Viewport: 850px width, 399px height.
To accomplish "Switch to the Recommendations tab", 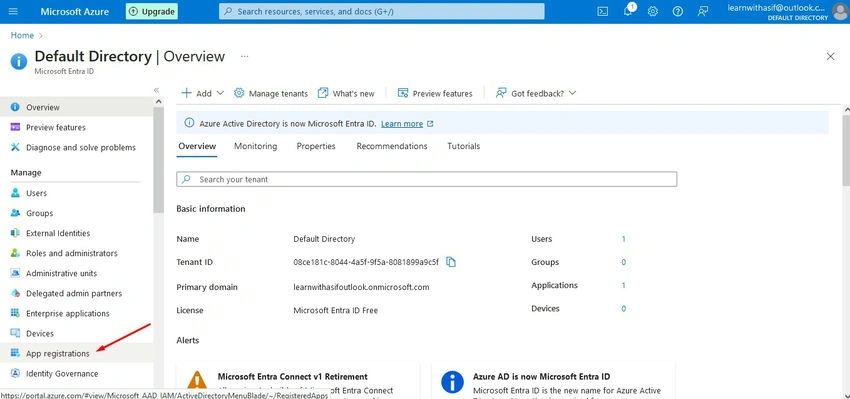I will 392,146.
